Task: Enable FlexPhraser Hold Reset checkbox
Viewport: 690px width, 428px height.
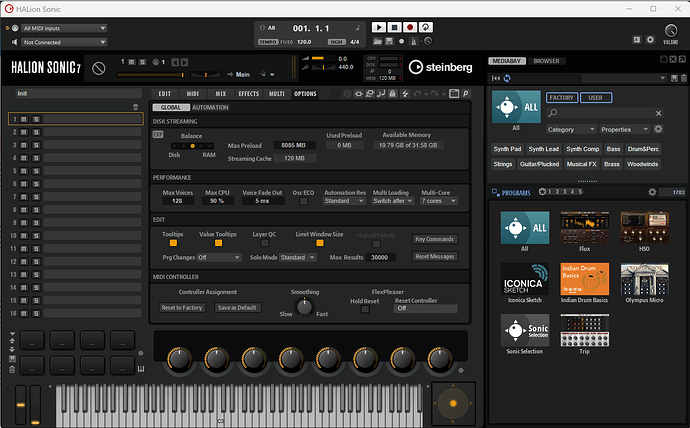Action: tap(365, 309)
